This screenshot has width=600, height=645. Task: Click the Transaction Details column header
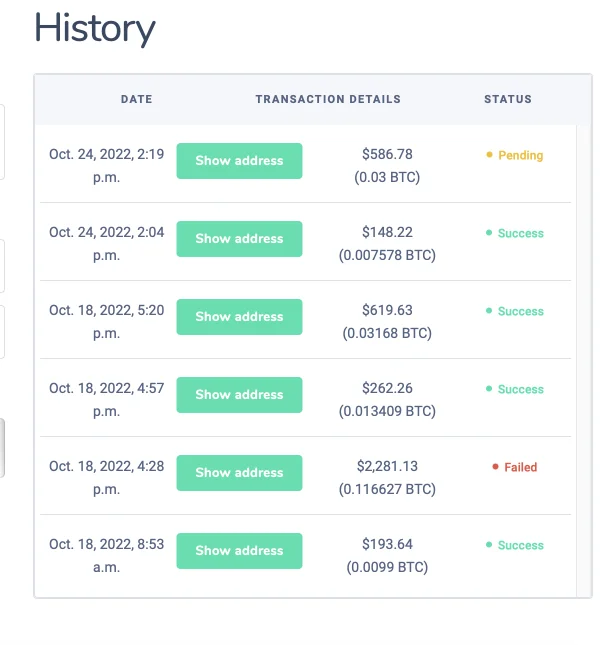328,100
